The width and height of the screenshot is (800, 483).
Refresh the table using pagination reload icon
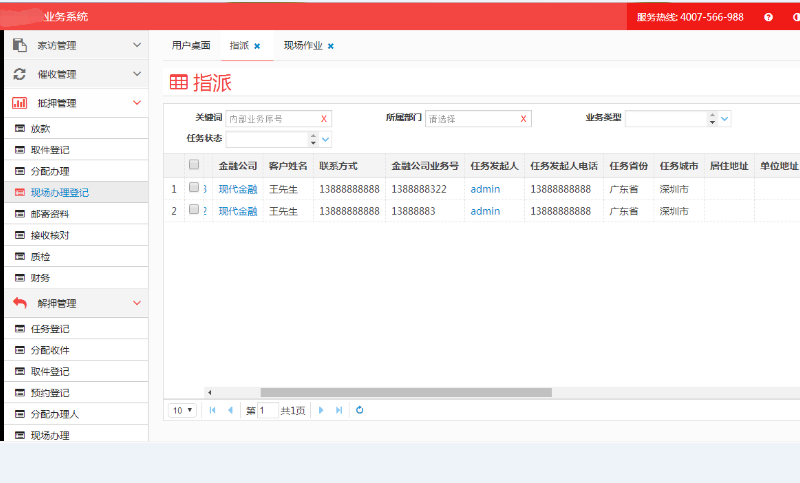coord(360,410)
